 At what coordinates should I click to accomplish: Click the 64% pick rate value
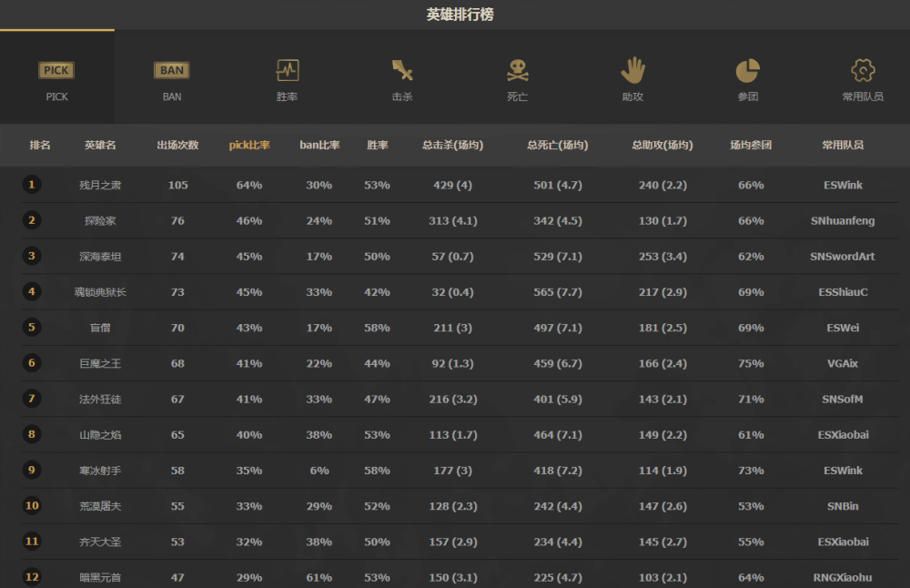(x=249, y=185)
